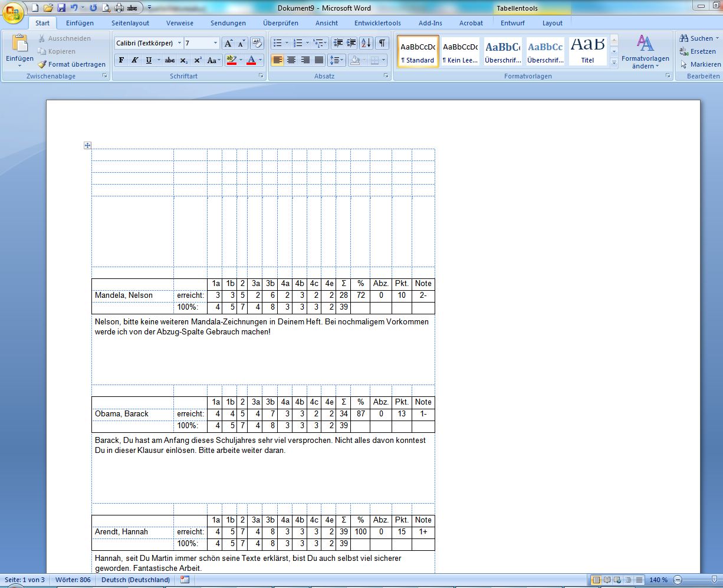Open the Formatvorlagen dialog launcher
The height and width of the screenshot is (588, 723).
click(x=668, y=76)
